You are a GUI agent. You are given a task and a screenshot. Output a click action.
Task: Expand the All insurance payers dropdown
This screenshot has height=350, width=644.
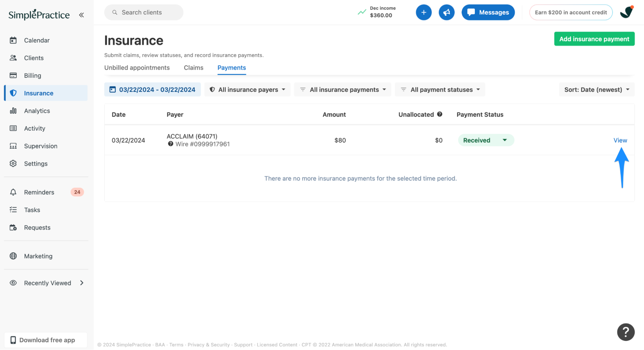247,89
